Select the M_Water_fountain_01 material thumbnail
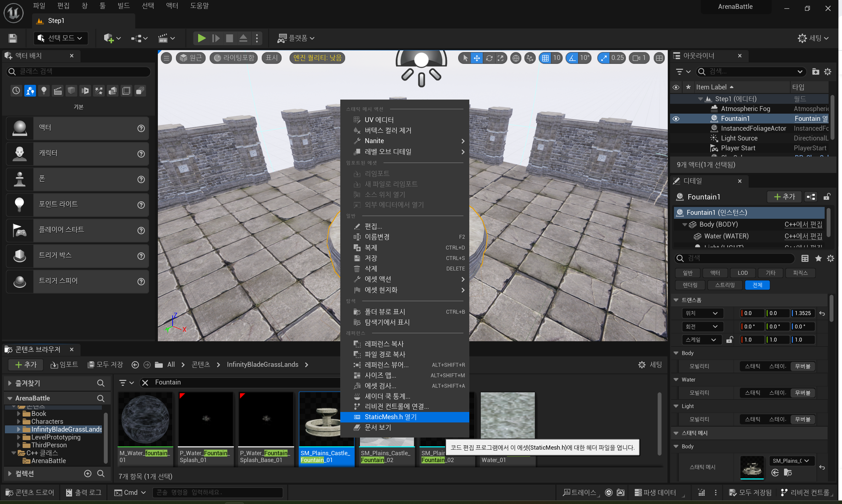Screen dimensions: 842x504 click(145, 419)
